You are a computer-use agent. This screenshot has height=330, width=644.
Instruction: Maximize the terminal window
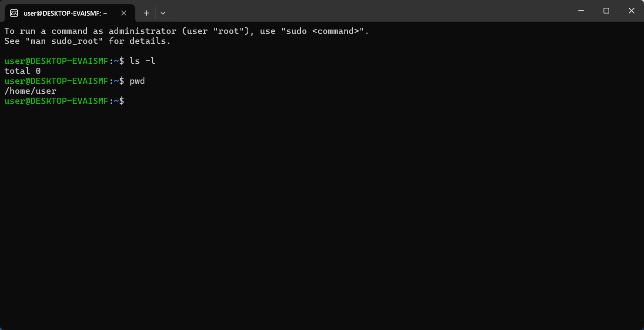coord(606,11)
